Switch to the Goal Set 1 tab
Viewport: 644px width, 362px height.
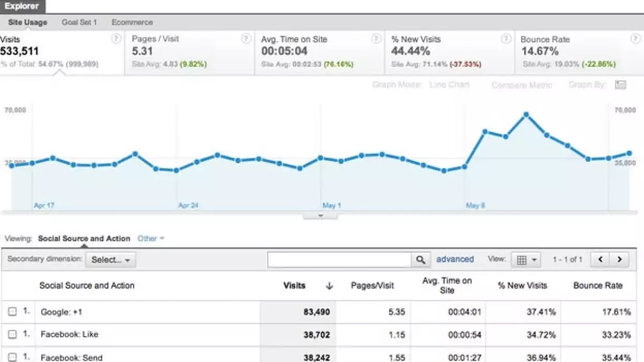coord(79,23)
